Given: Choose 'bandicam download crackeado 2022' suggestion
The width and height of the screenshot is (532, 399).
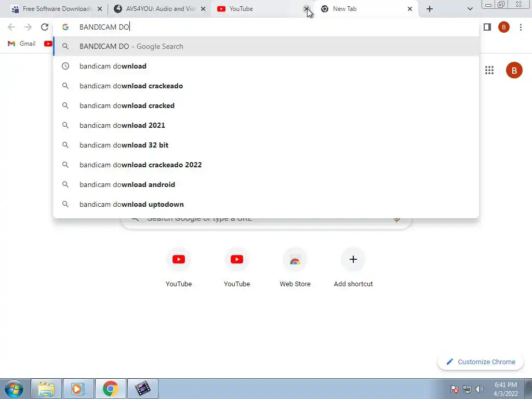Looking at the screenshot, I should [266, 165].
